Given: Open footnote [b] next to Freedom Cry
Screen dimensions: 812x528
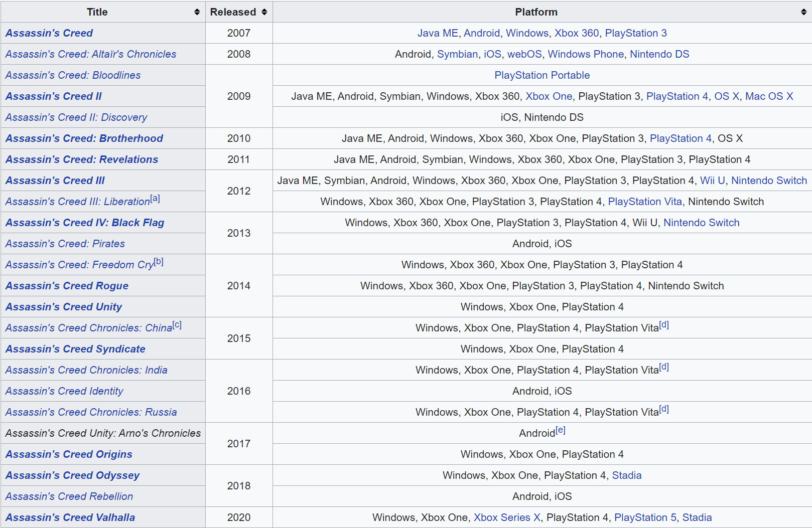Looking at the screenshot, I should coord(159,261).
